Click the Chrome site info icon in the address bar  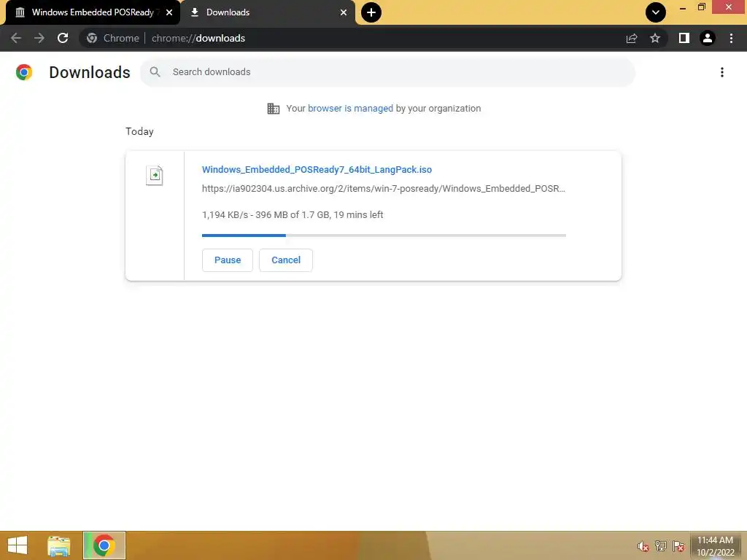coord(92,38)
